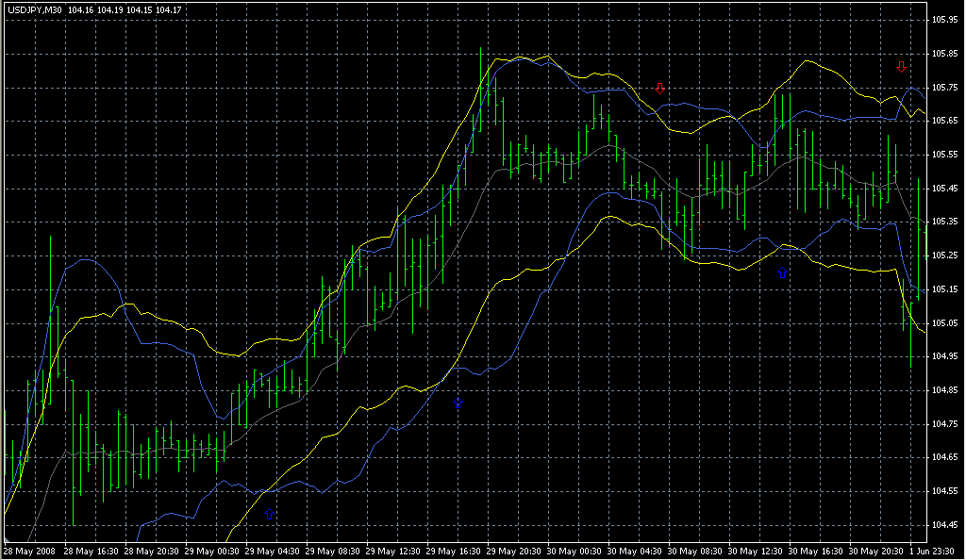Click the 28 May 2008 date label
Image resolution: width=966 pixels, height=560 pixels.
(x=28, y=551)
